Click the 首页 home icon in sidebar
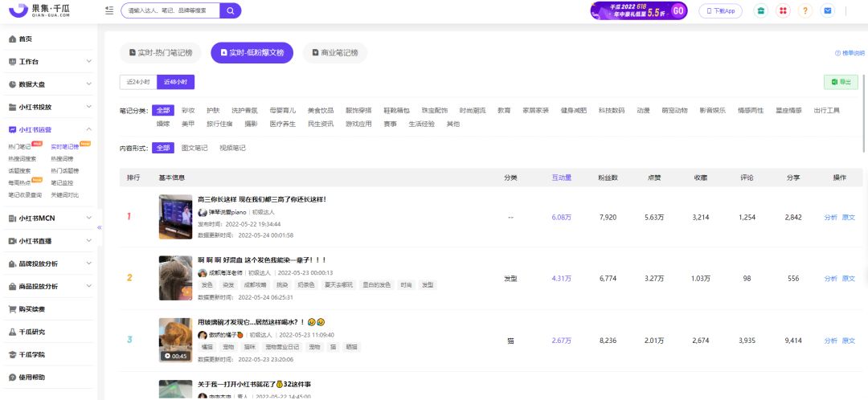Image resolution: width=868 pixels, height=400 pixels. [12, 39]
